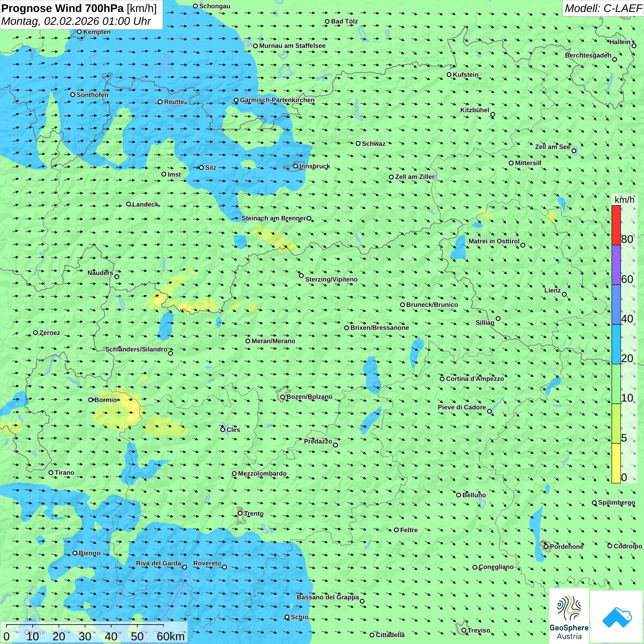Select the green 10–20 legend segment
644x644 pixels.
(x=616, y=384)
